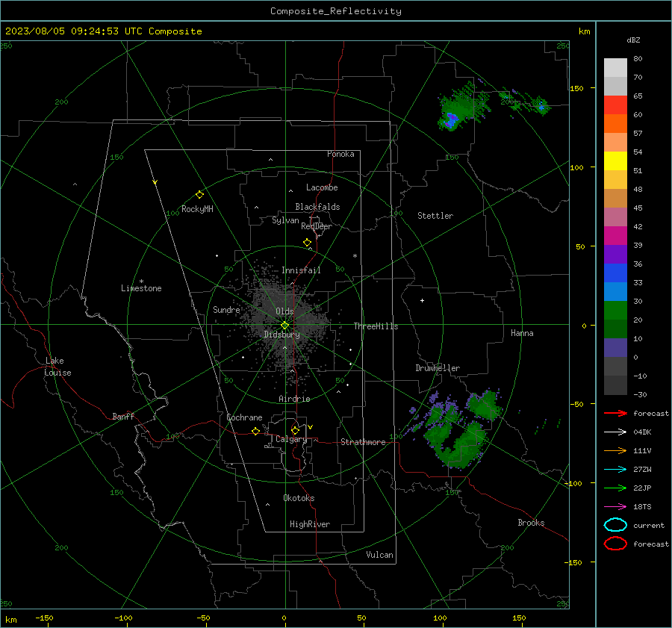Click the Strathmore town label
This screenshot has width=672, height=628.
coord(363,442)
